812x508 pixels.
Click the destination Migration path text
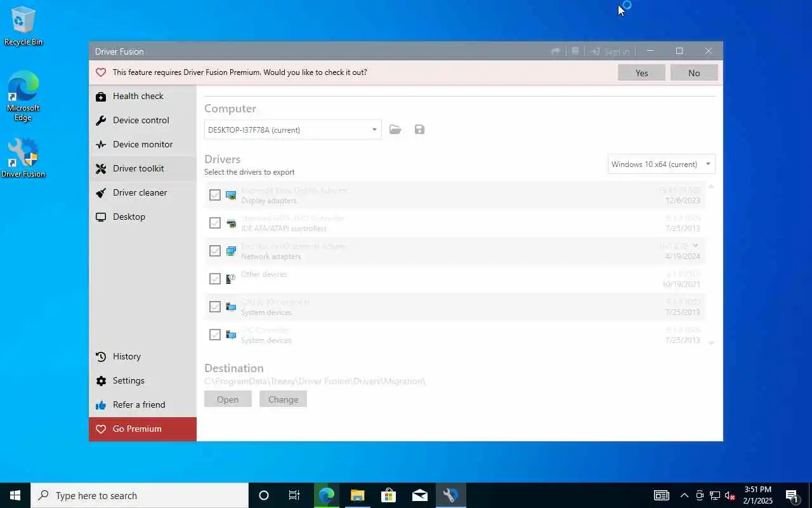point(315,381)
